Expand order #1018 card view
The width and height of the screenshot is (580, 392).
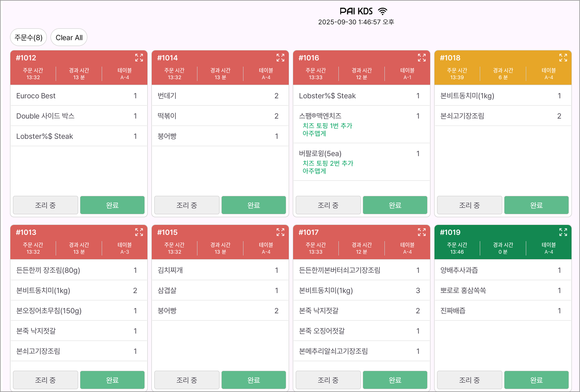563,58
